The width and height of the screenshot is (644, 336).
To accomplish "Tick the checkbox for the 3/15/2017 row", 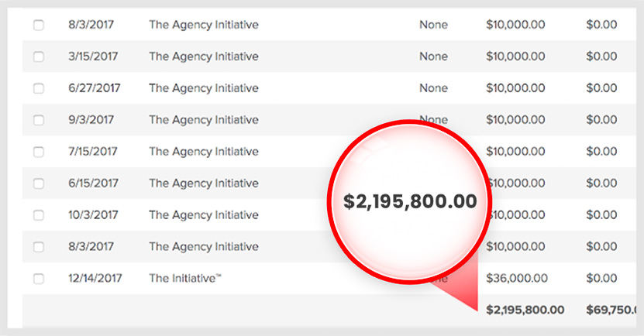I will tap(39, 57).
